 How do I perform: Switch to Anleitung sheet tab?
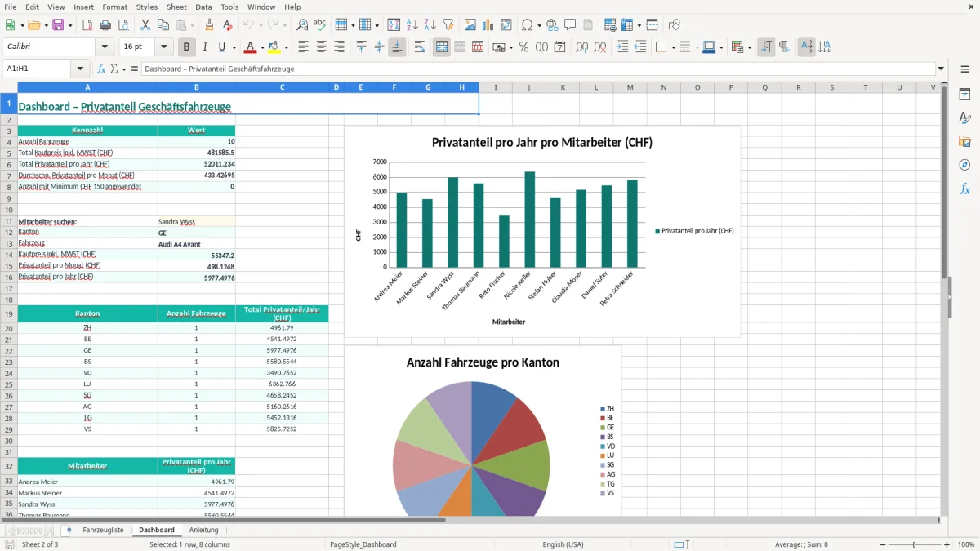tap(203, 530)
